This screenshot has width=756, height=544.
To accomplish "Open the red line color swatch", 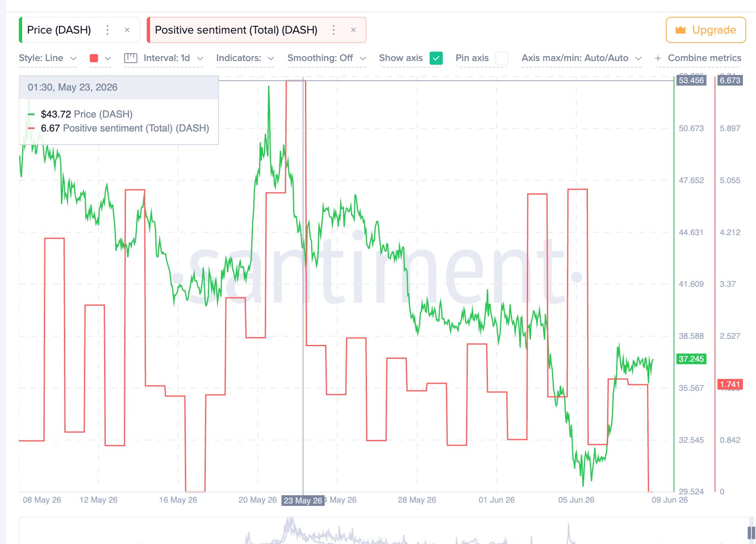I will coord(100,58).
